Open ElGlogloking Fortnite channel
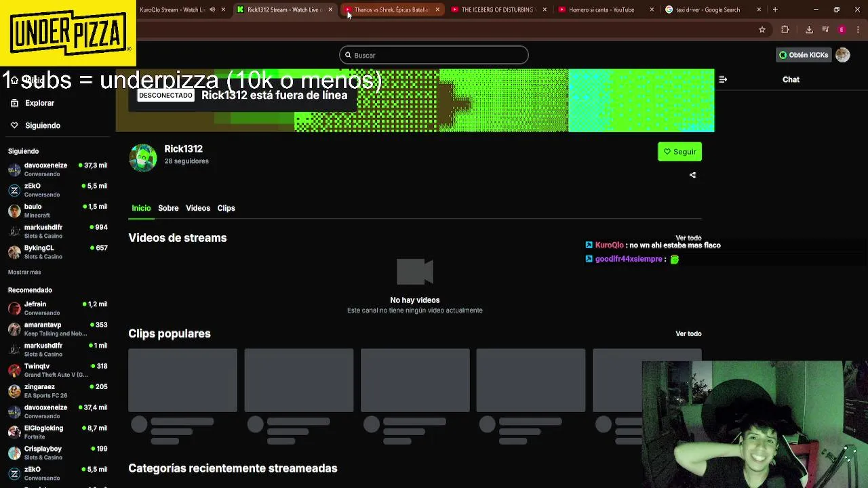 point(58,432)
